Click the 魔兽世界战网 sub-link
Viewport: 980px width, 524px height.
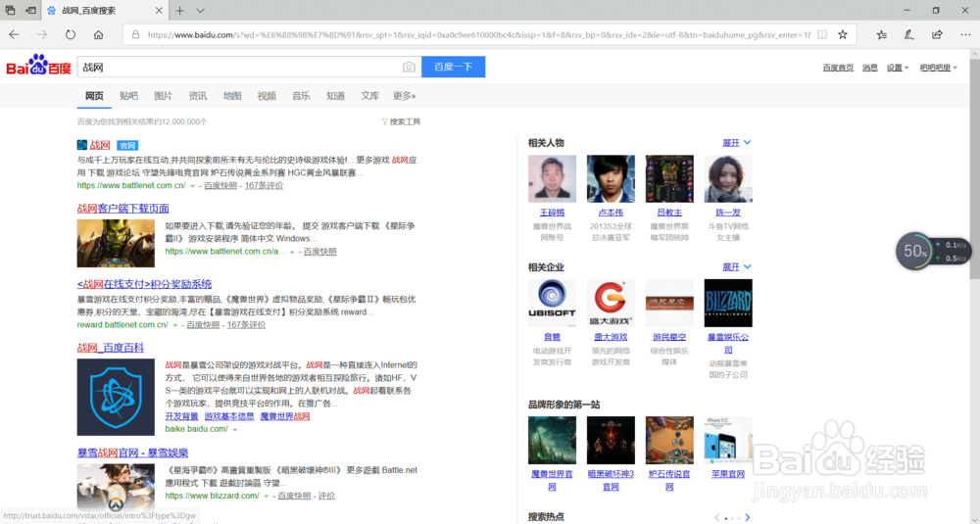click(x=285, y=416)
